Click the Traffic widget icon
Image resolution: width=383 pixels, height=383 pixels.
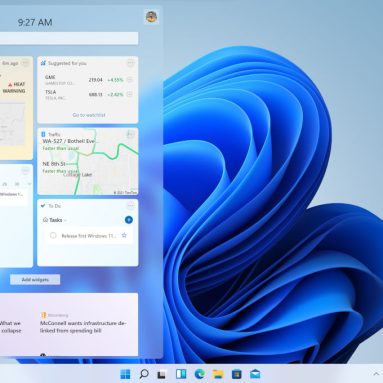[43, 134]
